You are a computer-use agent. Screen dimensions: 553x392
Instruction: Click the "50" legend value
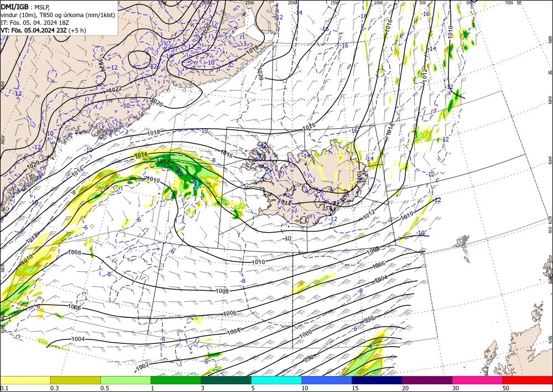tap(506, 388)
